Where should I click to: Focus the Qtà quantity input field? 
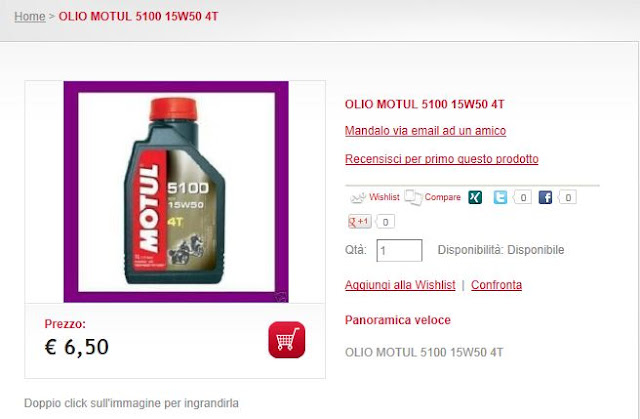point(399,250)
